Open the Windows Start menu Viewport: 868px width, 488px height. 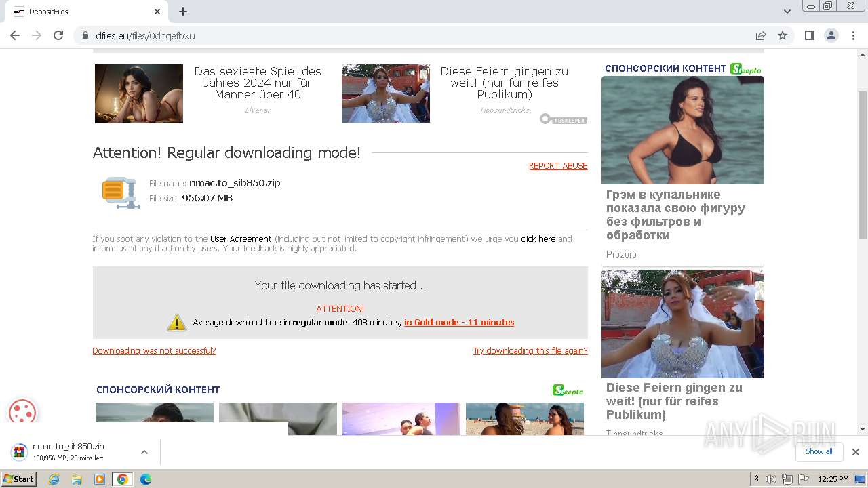pos(18,479)
